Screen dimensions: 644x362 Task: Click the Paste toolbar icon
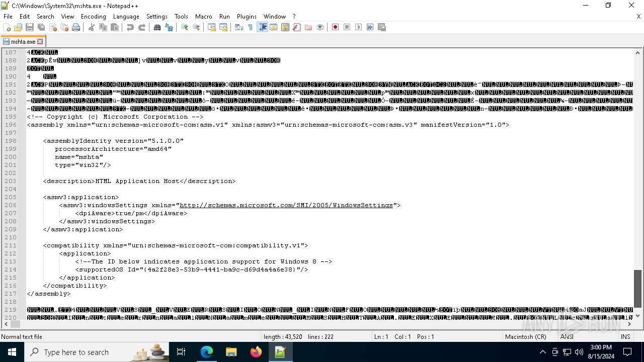coord(115,27)
